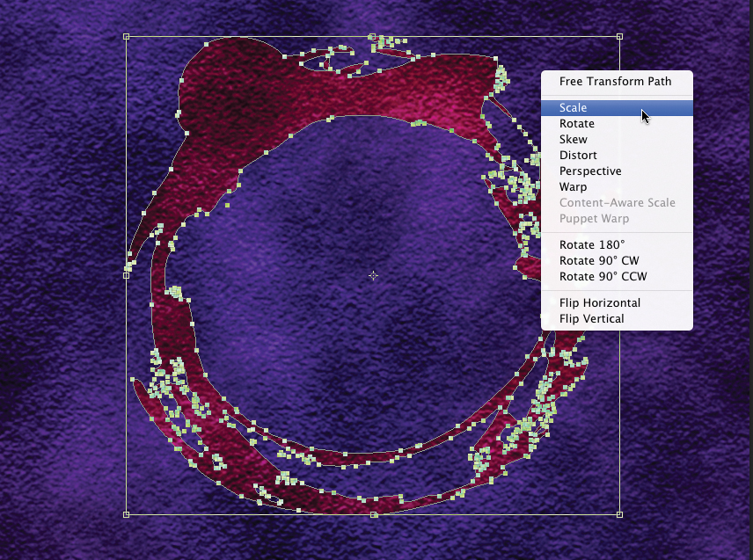
Task: Click the left-middle transform bounding box handle
Action: point(127,275)
